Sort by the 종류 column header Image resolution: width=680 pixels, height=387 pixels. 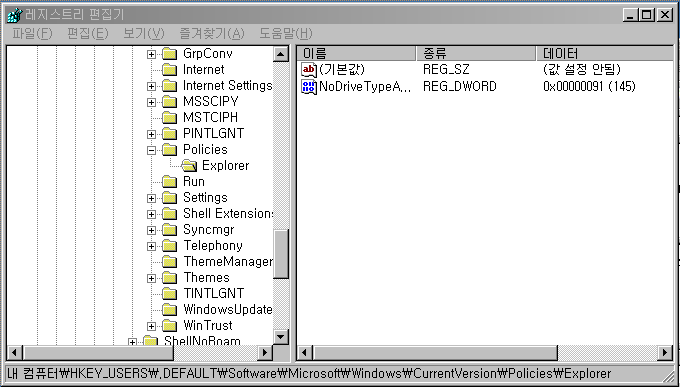(476, 53)
